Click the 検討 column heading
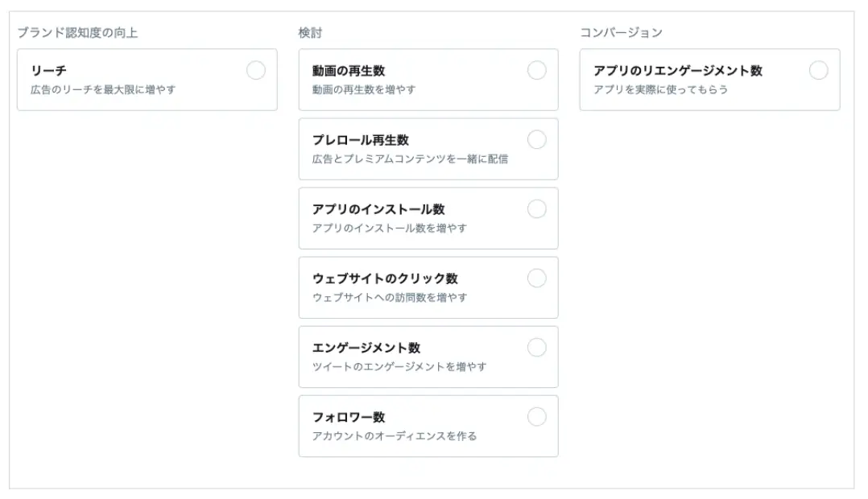Viewport: 868px width, 499px height. click(310, 33)
